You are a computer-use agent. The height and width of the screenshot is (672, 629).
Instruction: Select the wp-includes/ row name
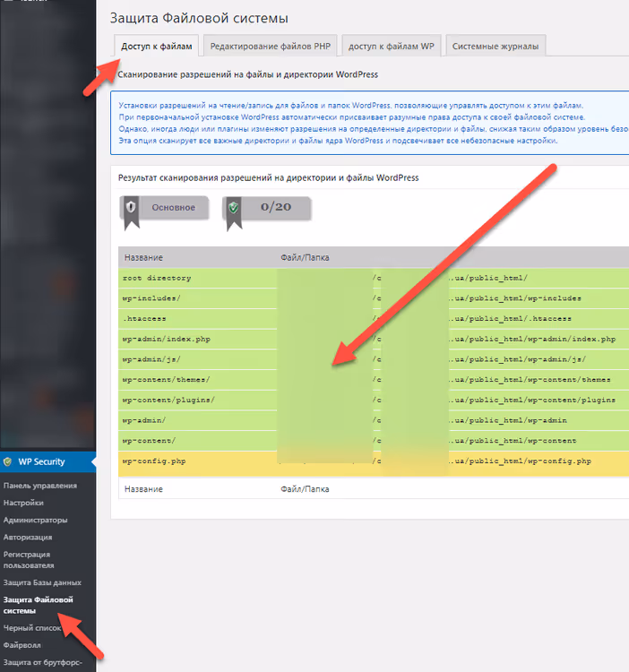[x=151, y=298]
